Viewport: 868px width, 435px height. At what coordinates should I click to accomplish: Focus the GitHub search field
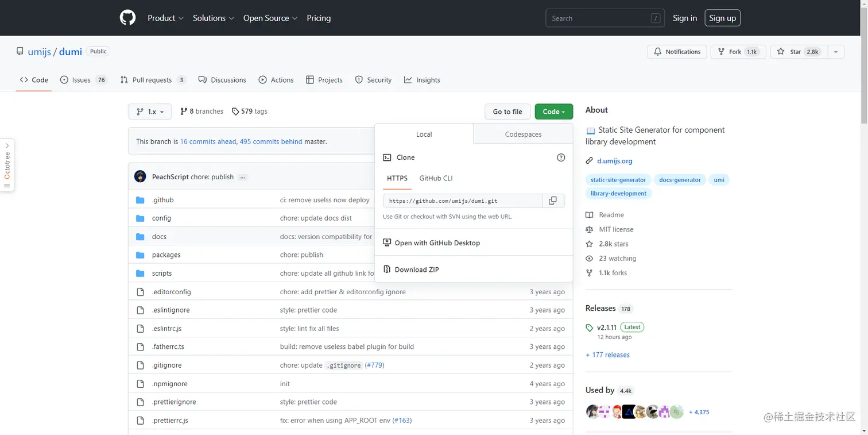605,18
